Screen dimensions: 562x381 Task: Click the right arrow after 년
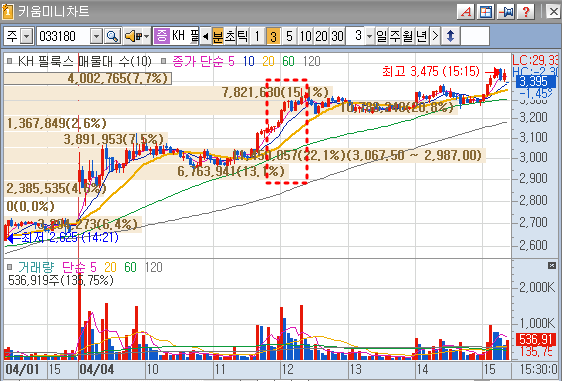coord(435,36)
